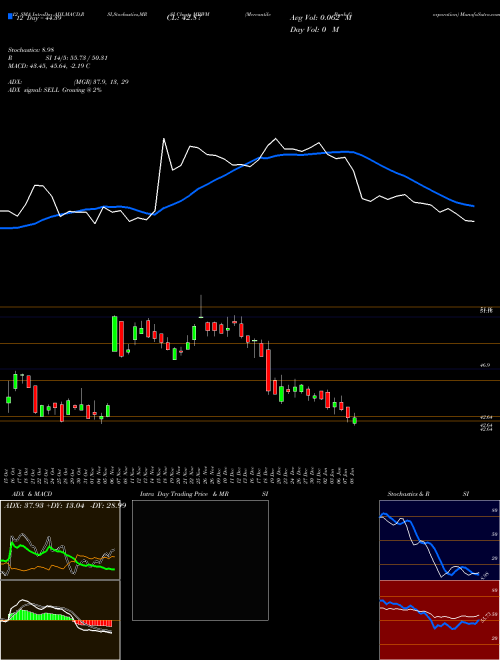500x660 pixels.
Task: Click the red RSI sub-chart
Action: [439, 620]
